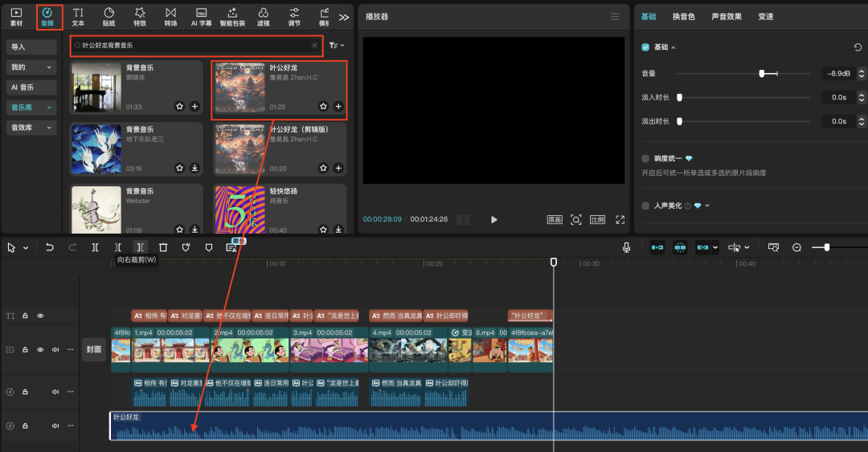The width and height of the screenshot is (868, 452).
Task: Click the 封面 cover button on timeline
Action: pos(94,349)
